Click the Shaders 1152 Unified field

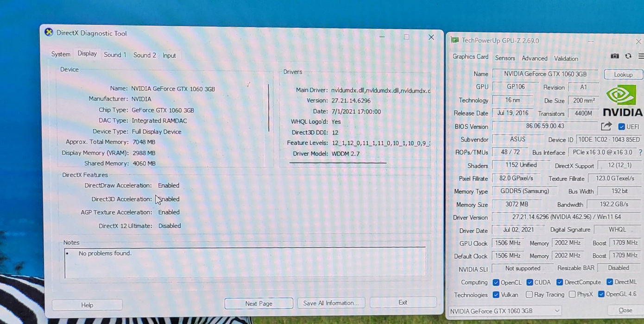pyautogui.click(x=521, y=165)
